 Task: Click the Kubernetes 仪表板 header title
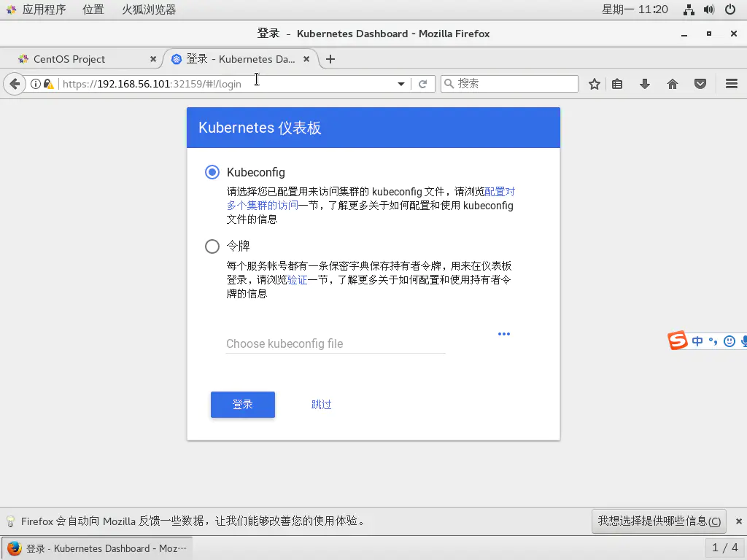[x=260, y=128]
